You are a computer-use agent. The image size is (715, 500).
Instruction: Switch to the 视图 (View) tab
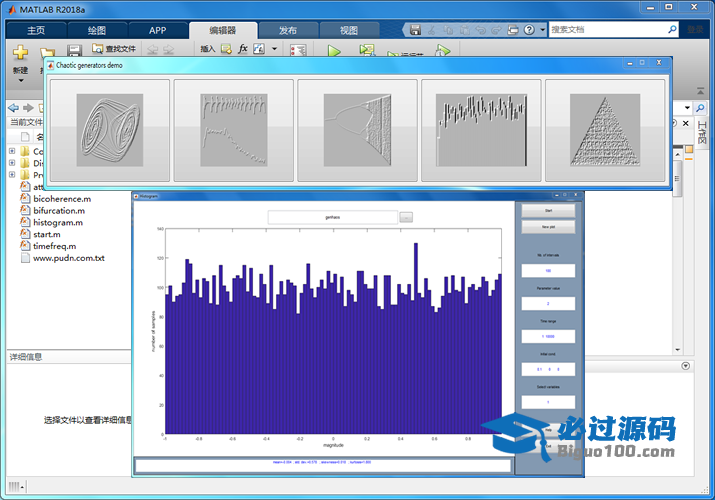[349, 31]
